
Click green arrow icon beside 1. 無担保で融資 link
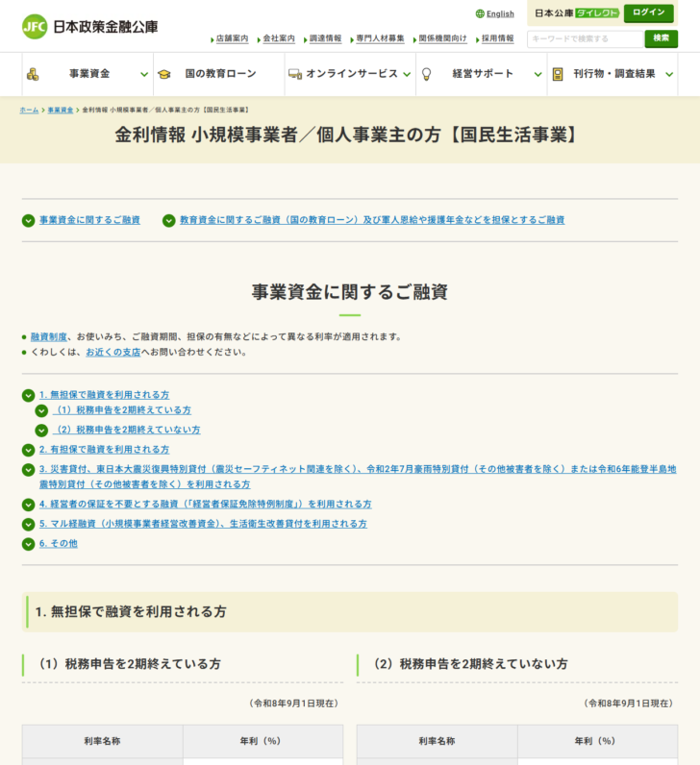[x=28, y=395]
